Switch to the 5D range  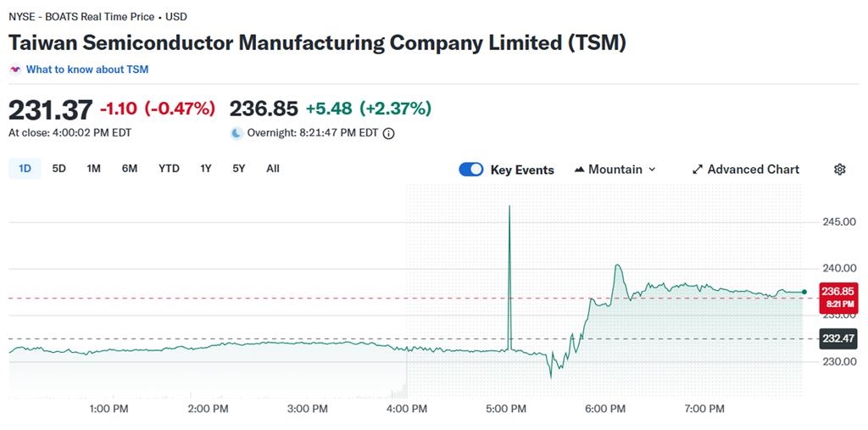pos(58,169)
